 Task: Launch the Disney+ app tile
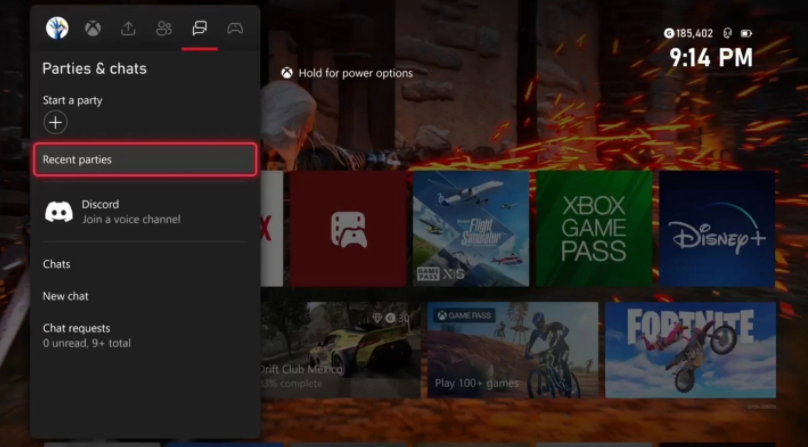tap(717, 229)
